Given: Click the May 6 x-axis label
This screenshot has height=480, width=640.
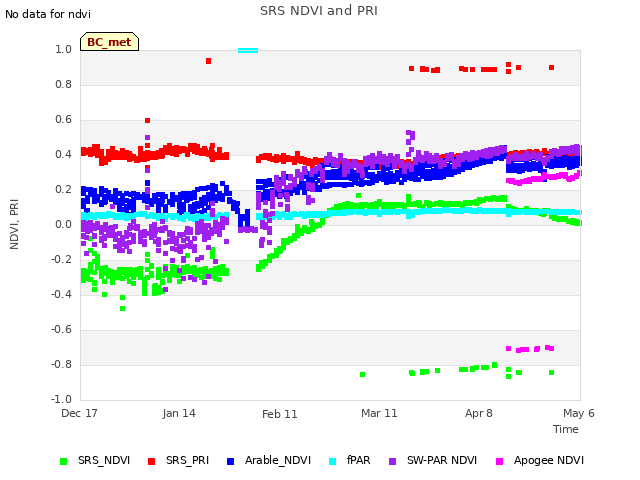Looking at the screenshot, I should click(579, 413).
